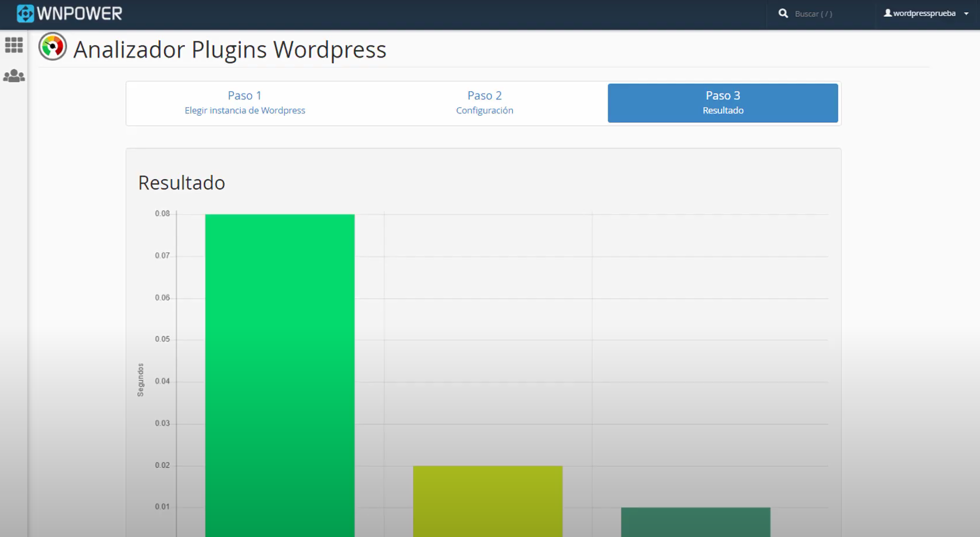
Task: Click the Resultado heading
Action: pos(181,182)
